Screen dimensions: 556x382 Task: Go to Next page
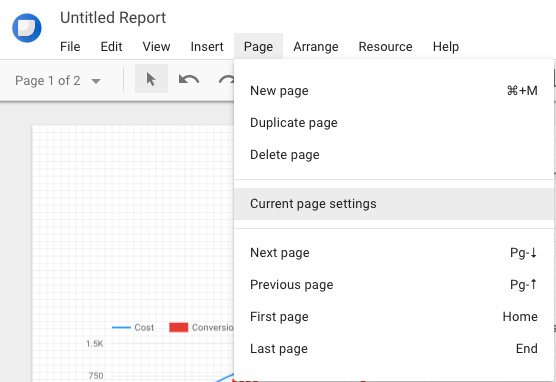pyautogui.click(x=394, y=253)
